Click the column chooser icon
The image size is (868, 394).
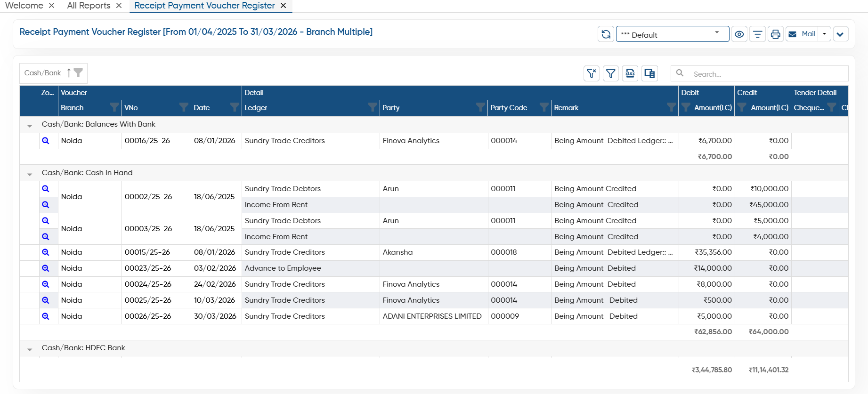[649, 73]
